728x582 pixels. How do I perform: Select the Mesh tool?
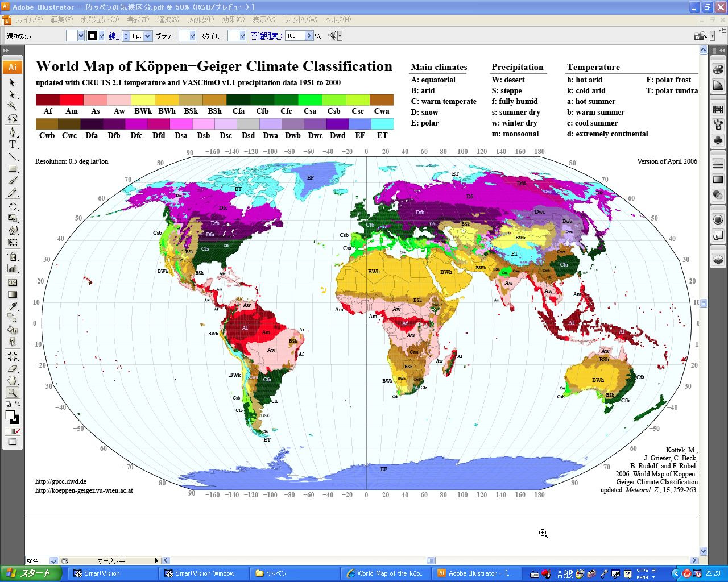point(13,282)
